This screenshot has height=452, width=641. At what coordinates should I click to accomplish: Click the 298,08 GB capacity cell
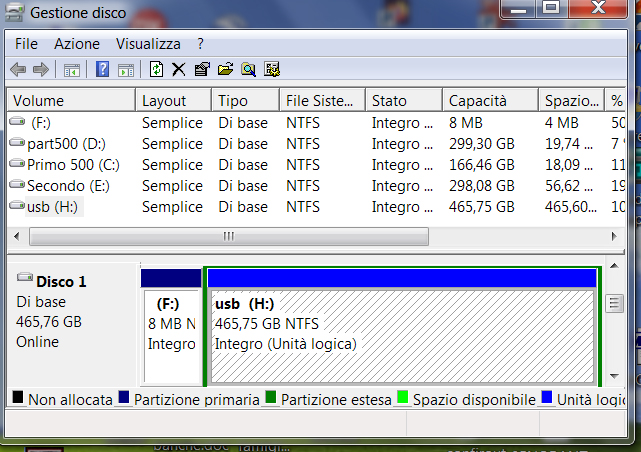click(482, 186)
